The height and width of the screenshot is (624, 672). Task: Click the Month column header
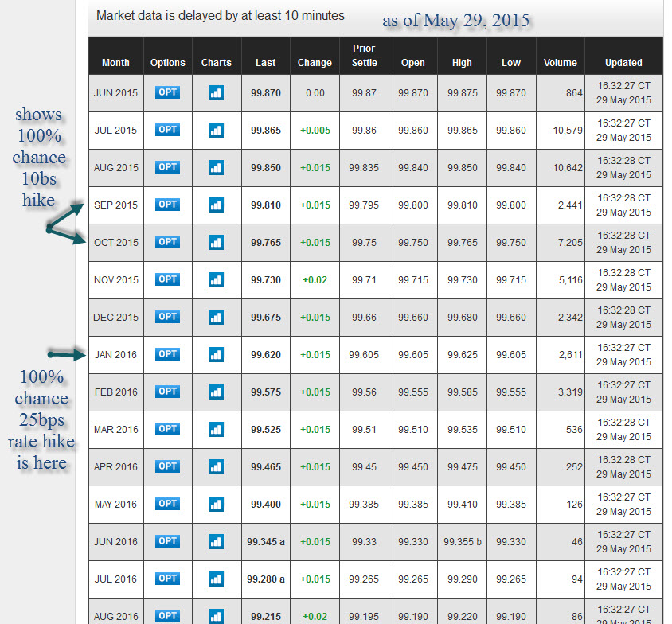click(x=115, y=63)
